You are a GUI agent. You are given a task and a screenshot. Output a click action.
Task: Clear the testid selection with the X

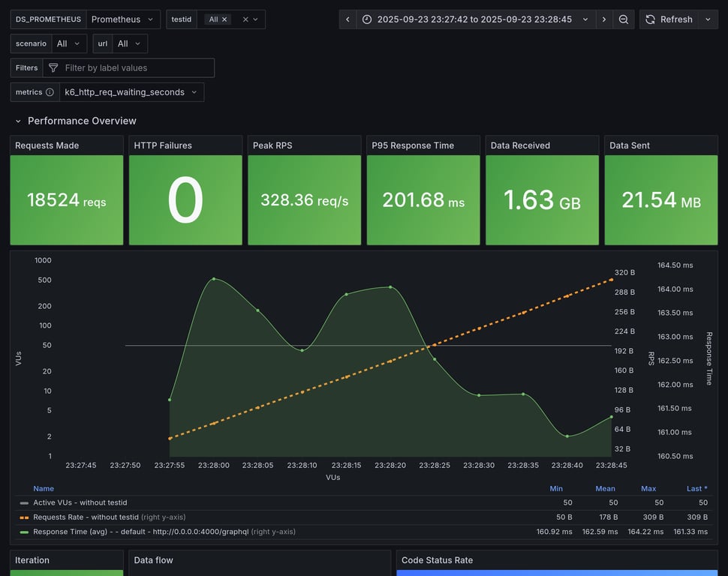coord(245,19)
